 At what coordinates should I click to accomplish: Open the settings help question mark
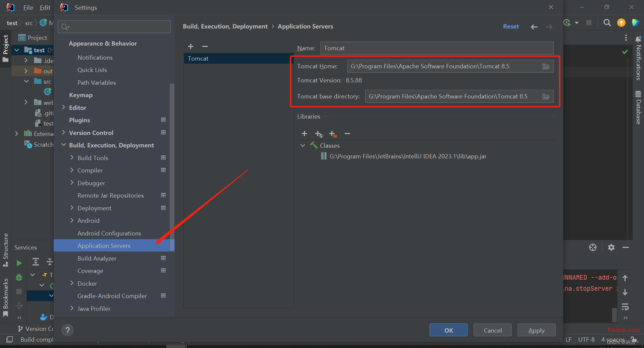[67, 330]
